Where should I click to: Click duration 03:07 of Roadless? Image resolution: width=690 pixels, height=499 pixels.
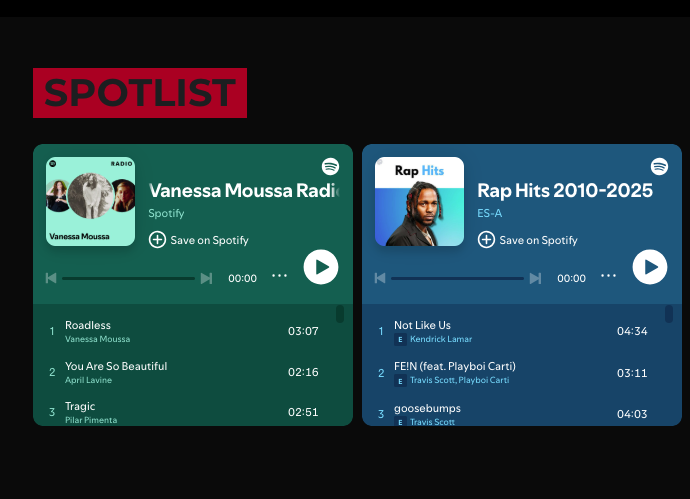coord(303,331)
